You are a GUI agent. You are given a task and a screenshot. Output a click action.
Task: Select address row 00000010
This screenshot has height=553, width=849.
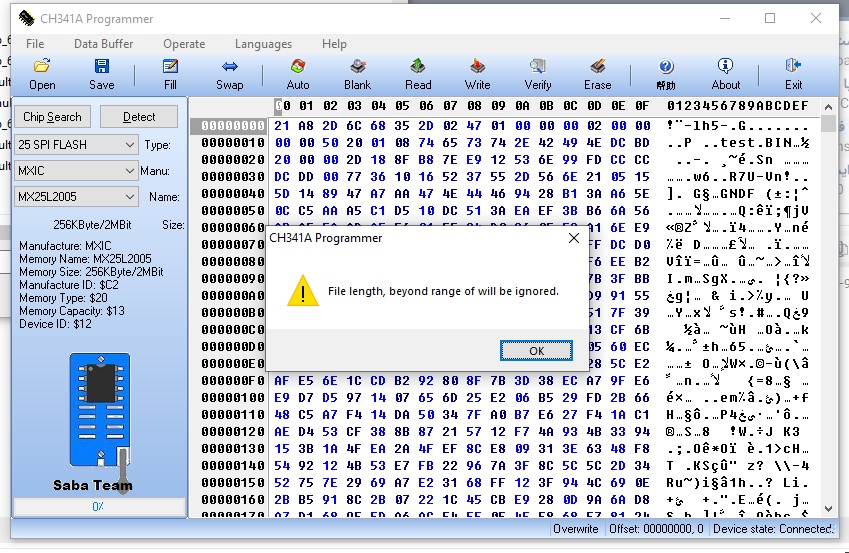(x=233, y=143)
